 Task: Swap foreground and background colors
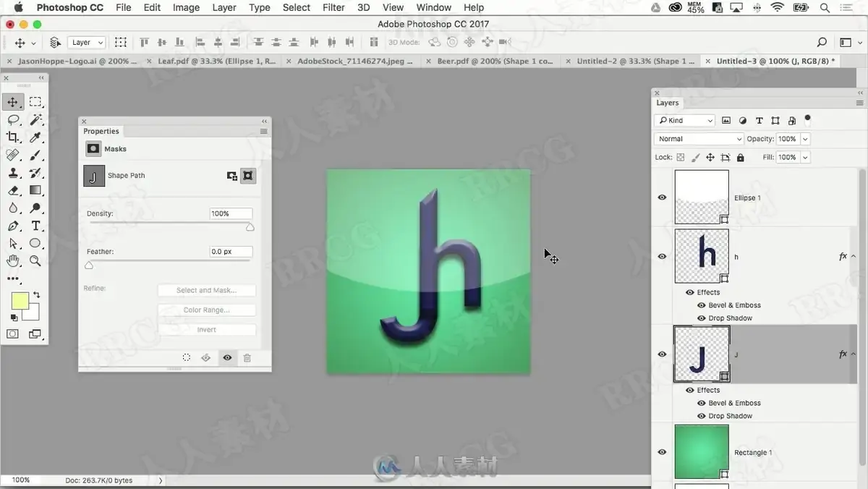(x=36, y=295)
